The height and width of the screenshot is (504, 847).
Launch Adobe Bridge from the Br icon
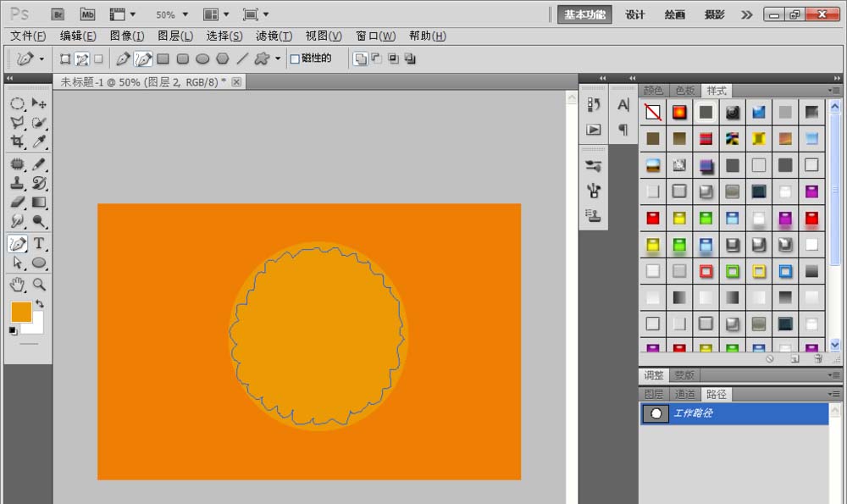(x=58, y=14)
